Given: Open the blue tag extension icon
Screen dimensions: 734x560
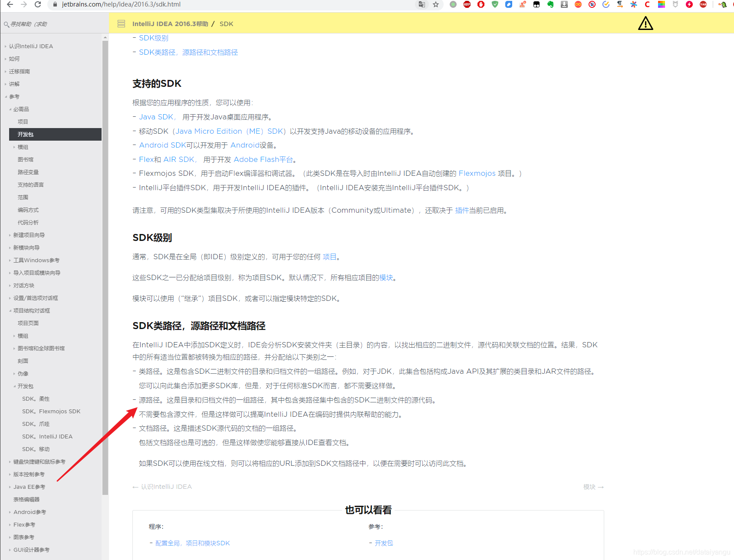Looking at the screenshot, I should point(509,4).
